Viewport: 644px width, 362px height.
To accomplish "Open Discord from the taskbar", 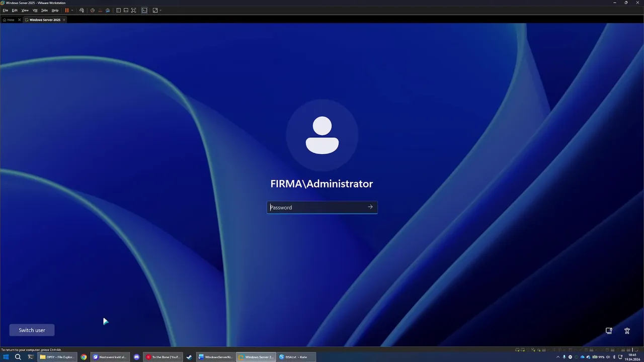I will (136, 357).
